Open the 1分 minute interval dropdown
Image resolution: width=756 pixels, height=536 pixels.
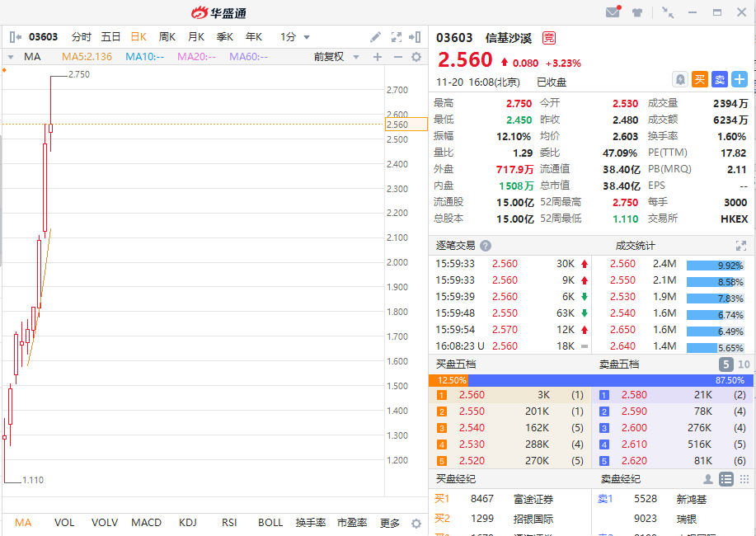click(x=295, y=37)
